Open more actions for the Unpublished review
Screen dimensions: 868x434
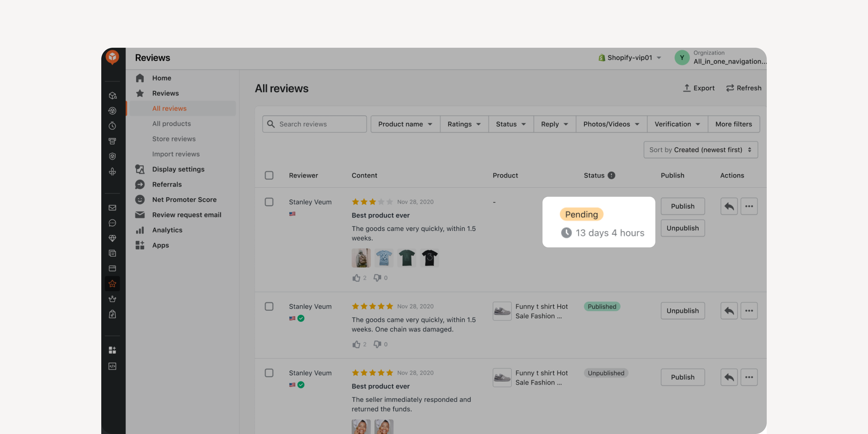pos(749,377)
